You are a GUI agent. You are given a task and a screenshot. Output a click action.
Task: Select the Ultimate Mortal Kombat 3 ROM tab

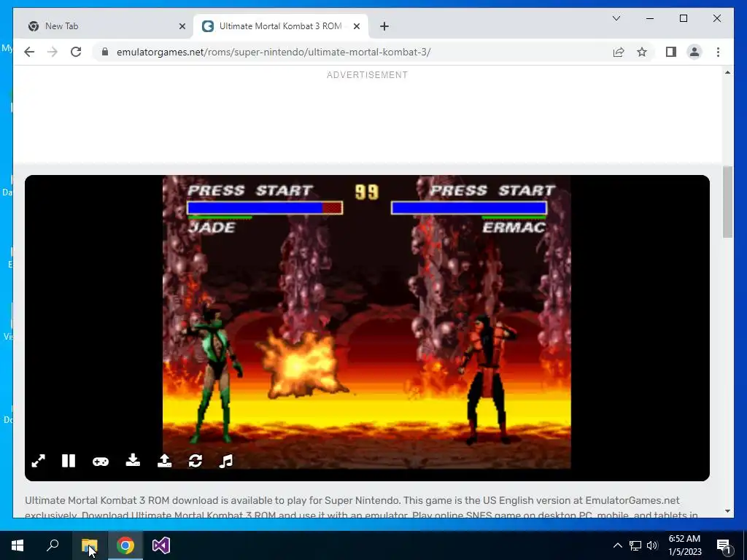tap(280, 26)
